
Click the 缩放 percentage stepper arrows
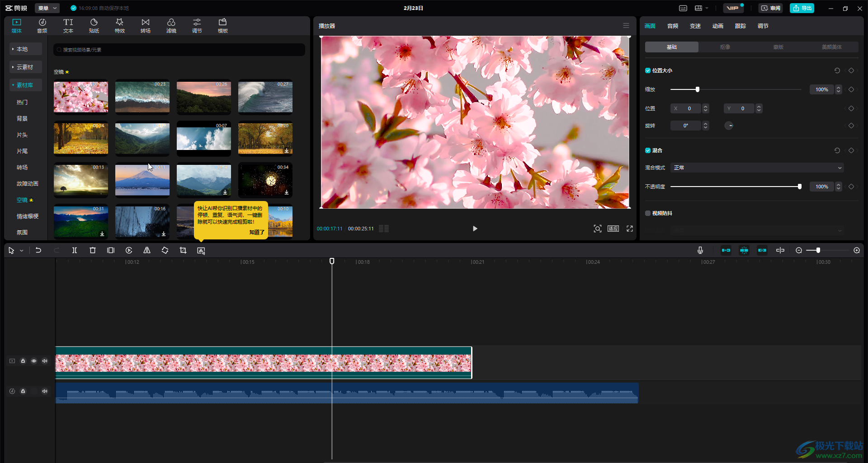[x=839, y=89]
